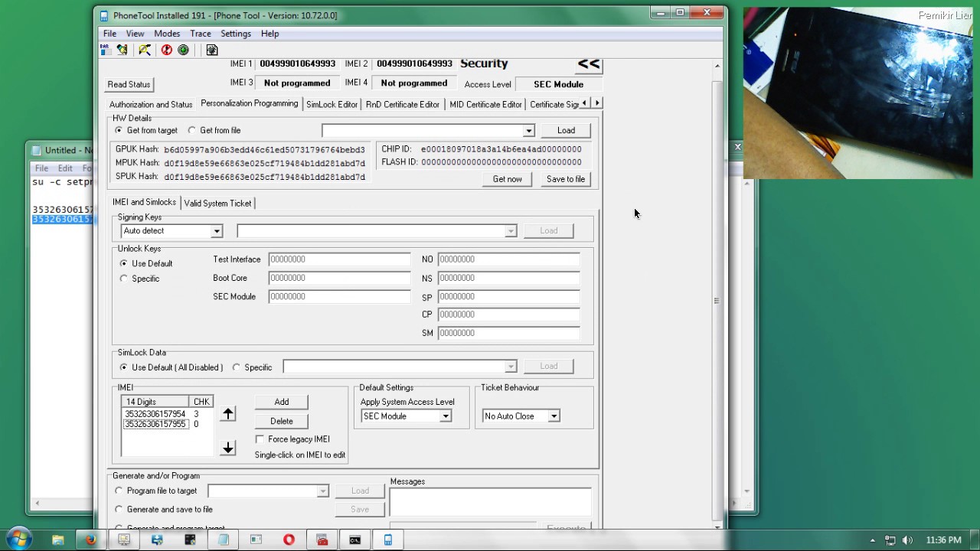Click the Add IMEI button
Screen dimensions: 980x551
click(282, 402)
